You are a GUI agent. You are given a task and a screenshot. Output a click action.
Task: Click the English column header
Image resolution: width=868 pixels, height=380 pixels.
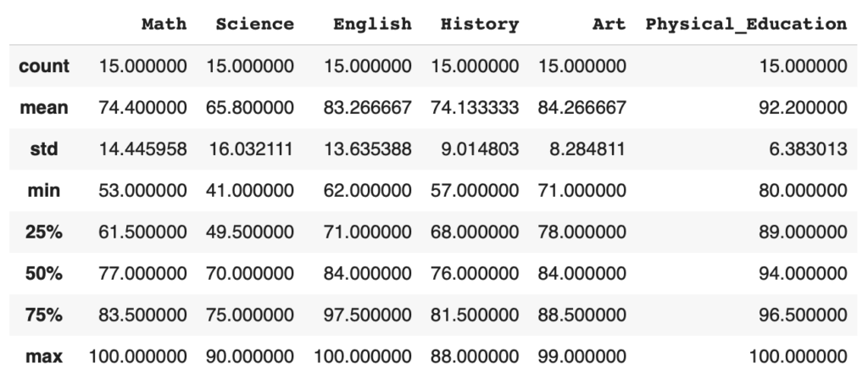(372, 25)
